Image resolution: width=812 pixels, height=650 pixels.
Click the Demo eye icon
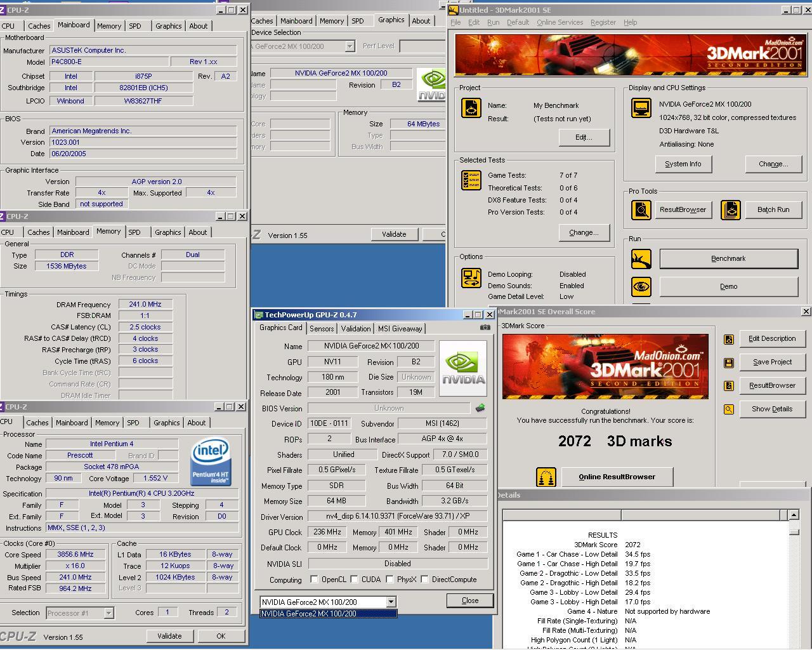click(x=641, y=287)
